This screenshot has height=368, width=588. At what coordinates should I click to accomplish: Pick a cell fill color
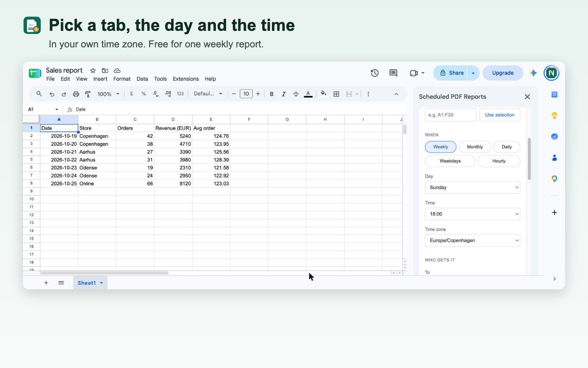click(323, 94)
